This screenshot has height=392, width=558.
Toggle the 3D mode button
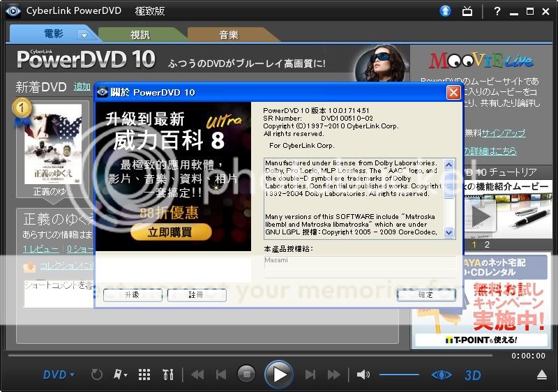click(x=473, y=375)
